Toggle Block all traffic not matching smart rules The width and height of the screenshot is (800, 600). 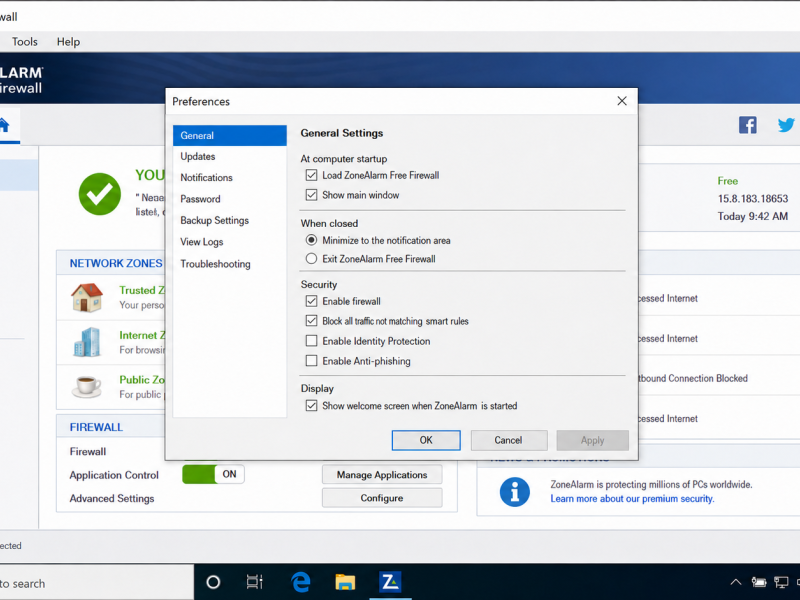(311, 321)
